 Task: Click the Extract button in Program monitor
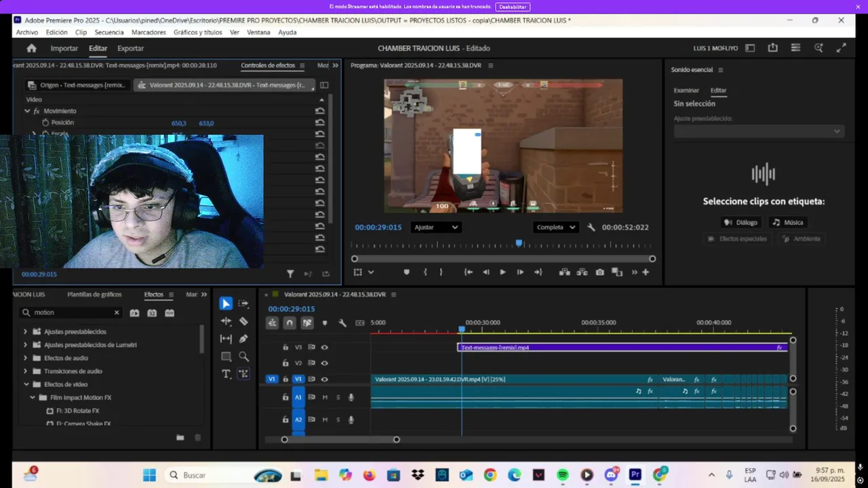coord(582,272)
